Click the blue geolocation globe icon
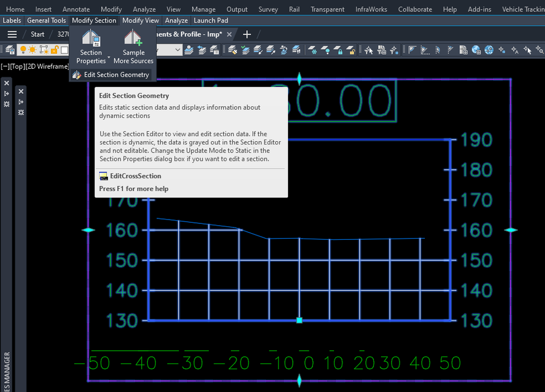Screen dimensions: 545x392 489,50
